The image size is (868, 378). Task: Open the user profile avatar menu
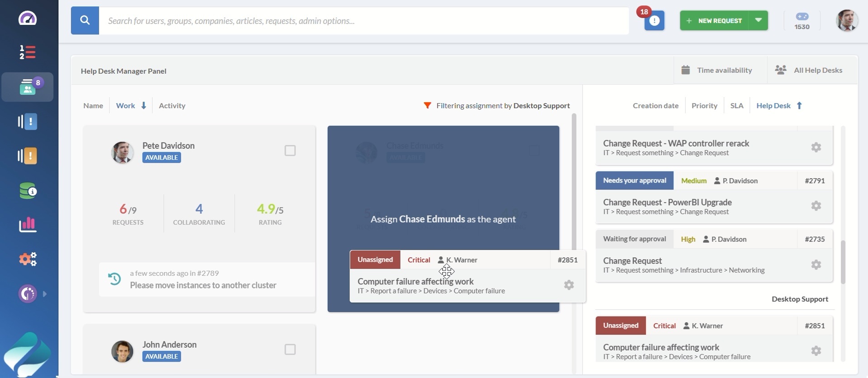[847, 21]
